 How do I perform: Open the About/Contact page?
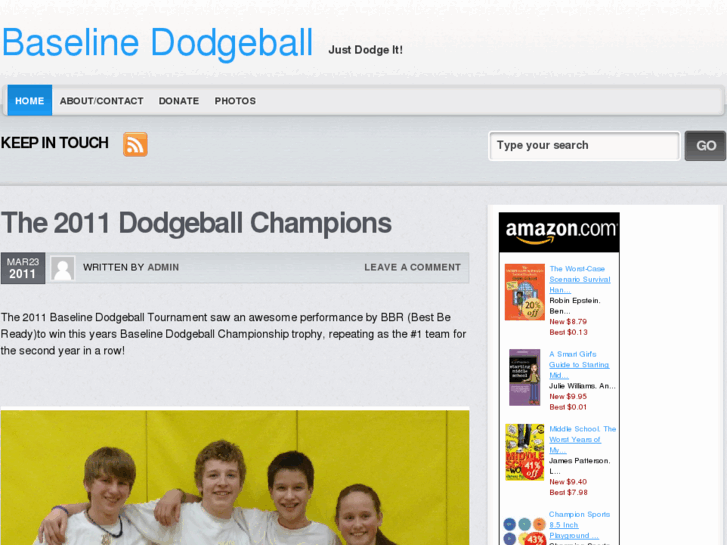pyautogui.click(x=102, y=101)
